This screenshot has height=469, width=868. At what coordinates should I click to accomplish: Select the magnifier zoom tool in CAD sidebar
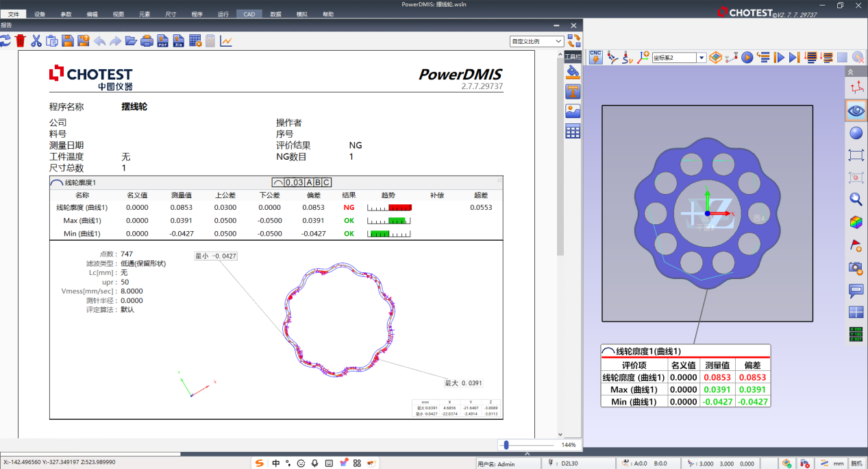point(856,200)
